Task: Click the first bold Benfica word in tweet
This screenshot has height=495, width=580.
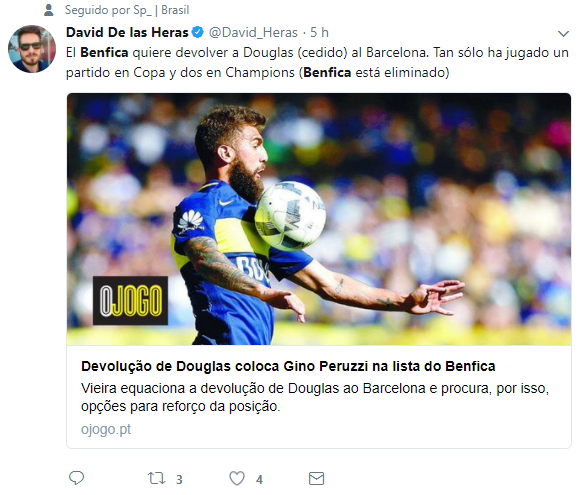Action: pos(104,53)
